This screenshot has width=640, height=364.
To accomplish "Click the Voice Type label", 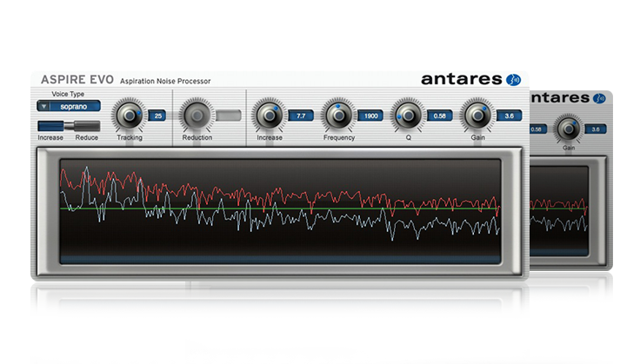I will [x=68, y=94].
